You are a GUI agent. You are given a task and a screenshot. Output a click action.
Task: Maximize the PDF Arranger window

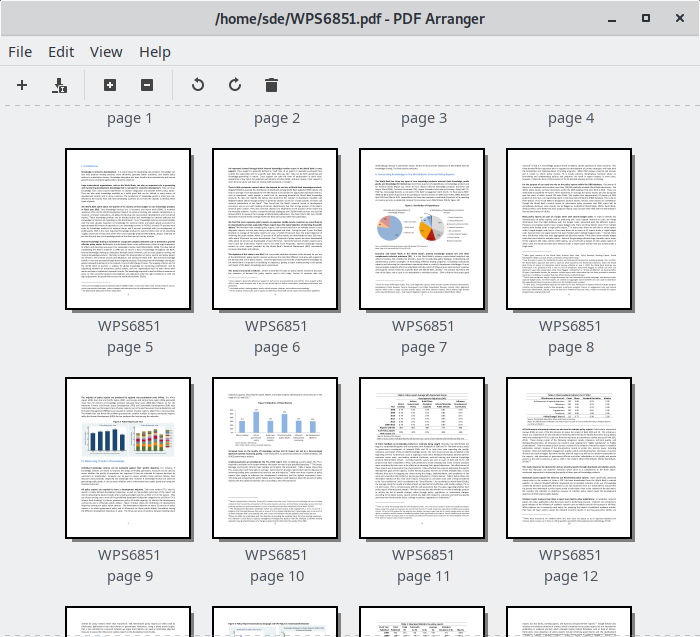pyautogui.click(x=646, y=18)
